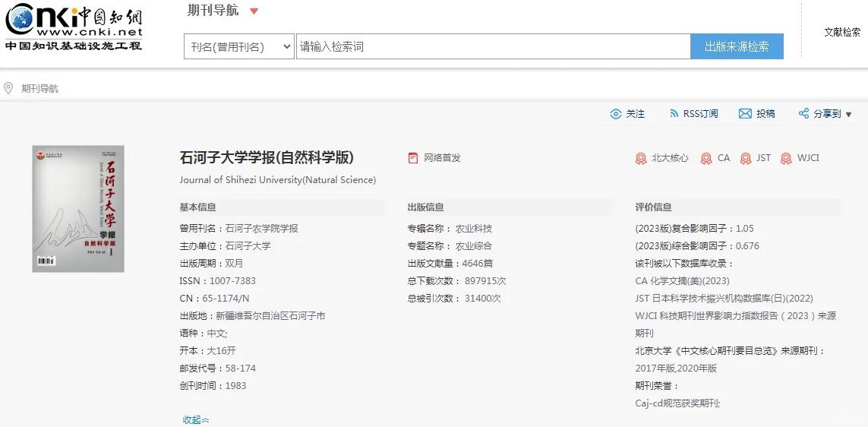Click the 北京大学《中文核心期刊要目总览》 entry
The image size is (868, 427).
(730, 350)
